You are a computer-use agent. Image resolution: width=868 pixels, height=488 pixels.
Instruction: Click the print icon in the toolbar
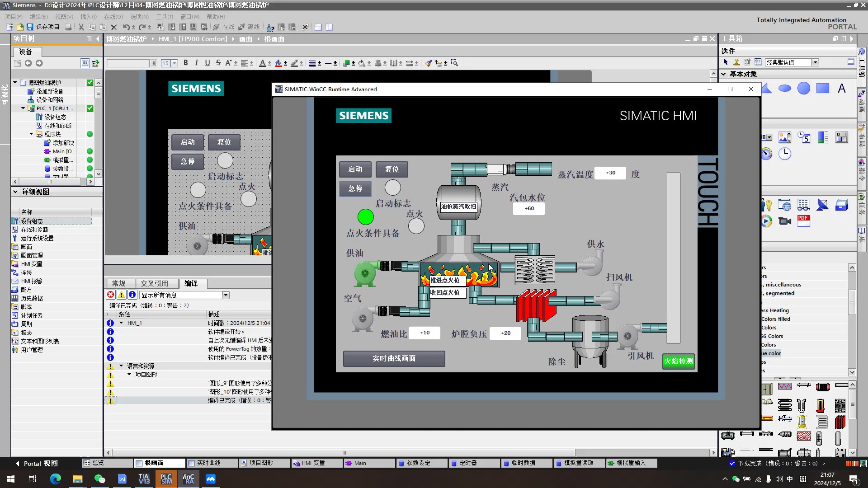click(68, 27)
